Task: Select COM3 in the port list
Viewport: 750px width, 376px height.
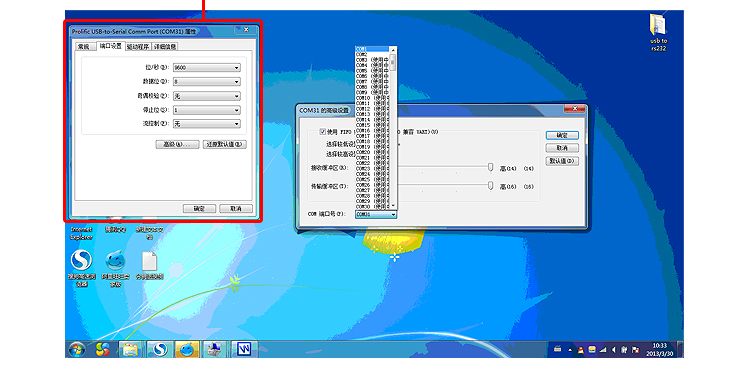Action: click(x=373, y=60)
